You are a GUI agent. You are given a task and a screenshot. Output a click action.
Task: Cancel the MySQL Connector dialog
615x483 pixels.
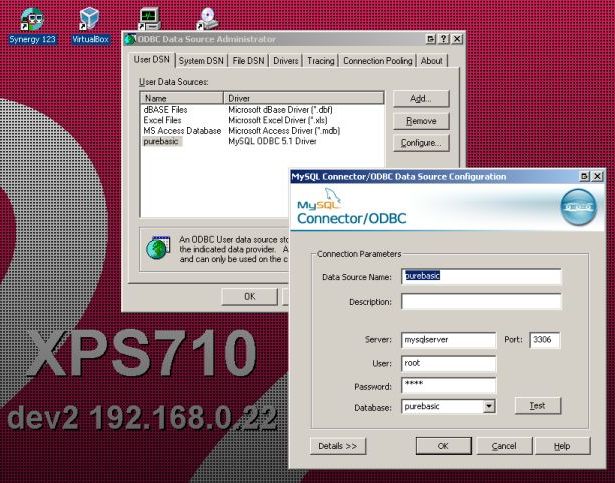click(504, 446)
